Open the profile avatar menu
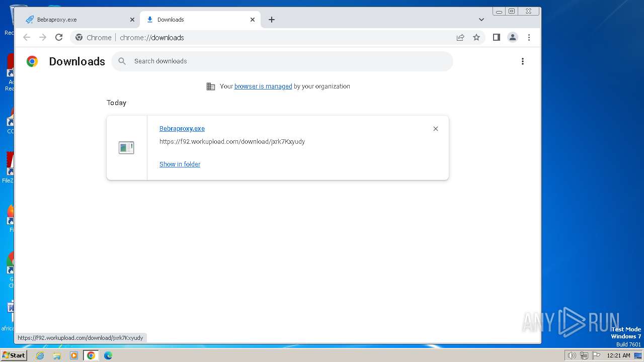This screenshot has height=362, width=644. point(513,37)
